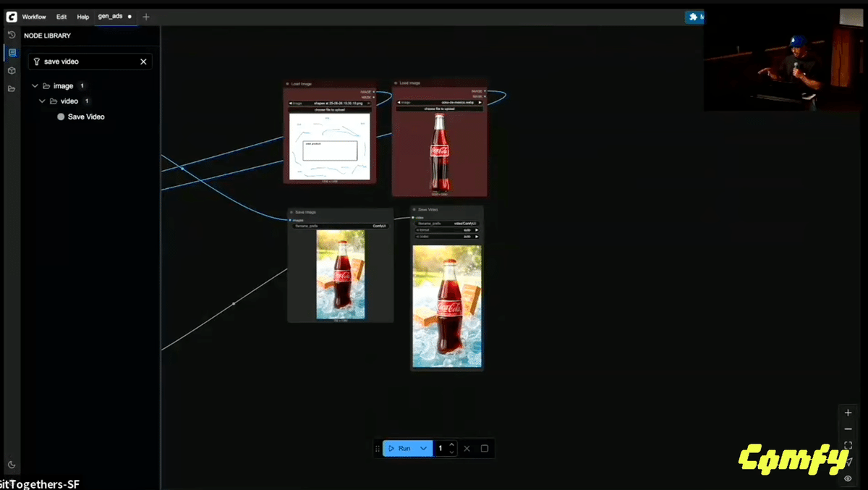Click choose file button in shapes Load Image node
868x490 pixels.
[x=329, y=109]
